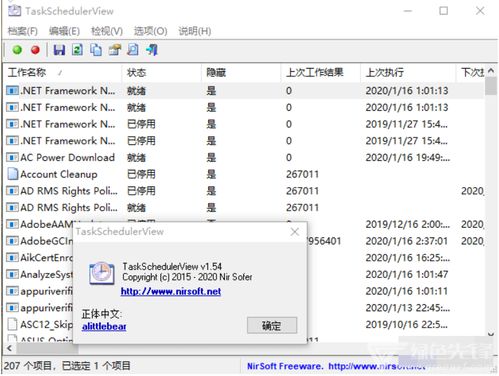Viewport: 499px width, 376px height.
Task: Sort by the 上次执行 column header
Action: pos(408,72)
